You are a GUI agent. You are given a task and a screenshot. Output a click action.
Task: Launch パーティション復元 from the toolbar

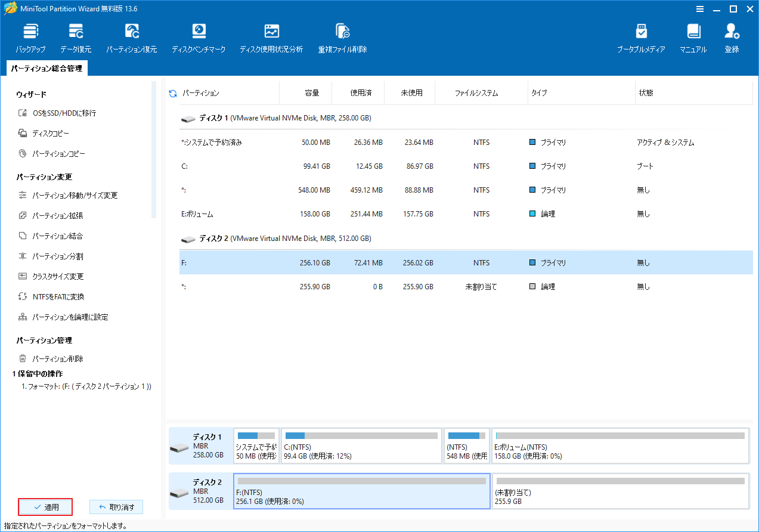[x=132, y=39]
